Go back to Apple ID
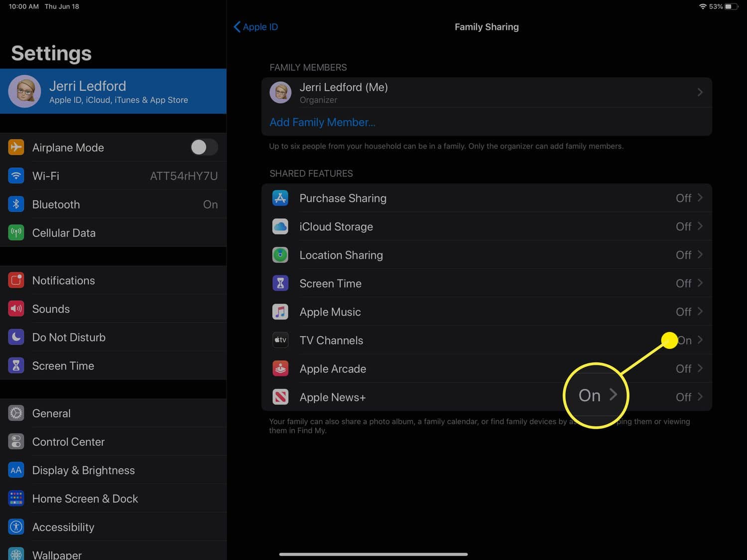 [255, 27]
